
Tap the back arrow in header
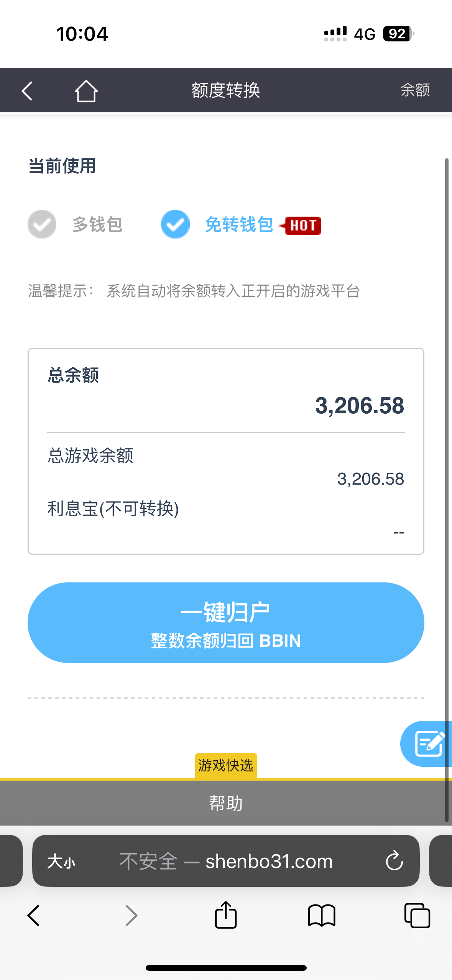(27, 91)
